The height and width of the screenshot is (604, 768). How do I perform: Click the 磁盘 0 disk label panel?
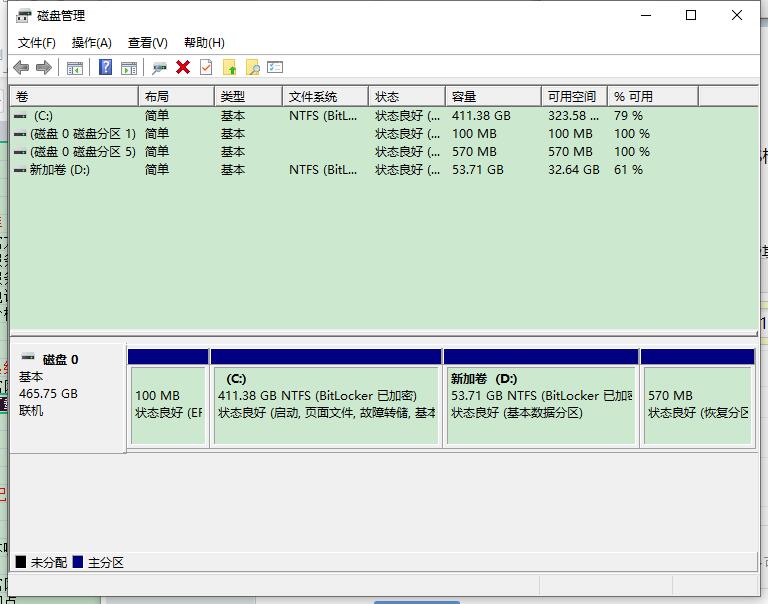67,395
